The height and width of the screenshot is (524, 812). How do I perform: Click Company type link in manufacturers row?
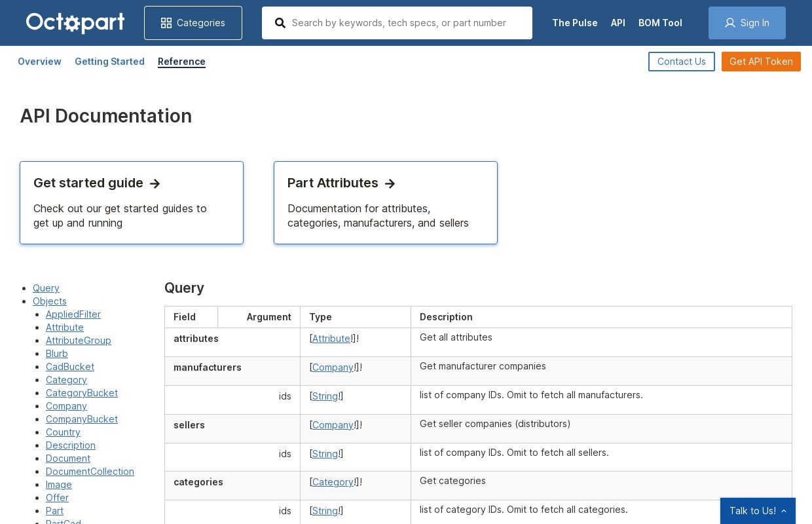pyautogui.click(x=333, y=367)
